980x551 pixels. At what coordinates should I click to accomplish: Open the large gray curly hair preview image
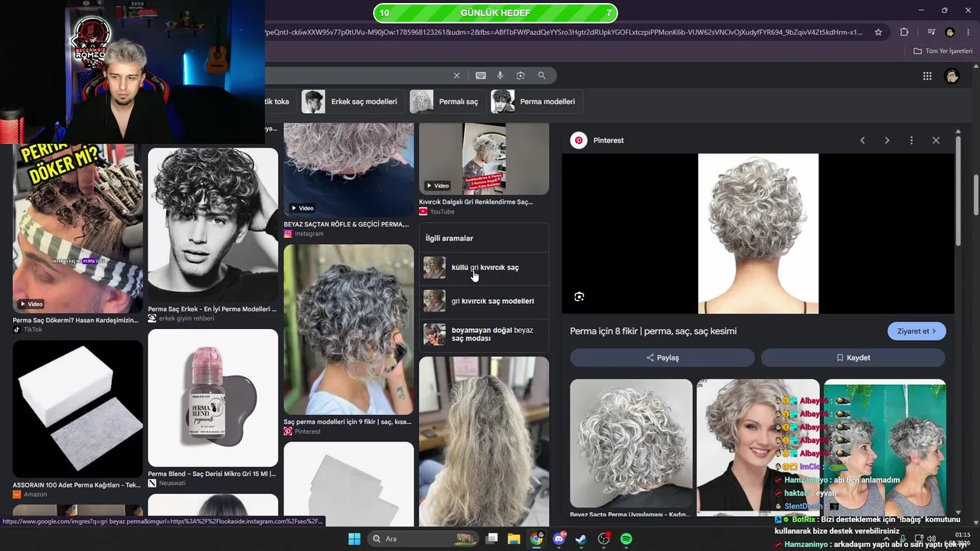[x=758, y=233]
